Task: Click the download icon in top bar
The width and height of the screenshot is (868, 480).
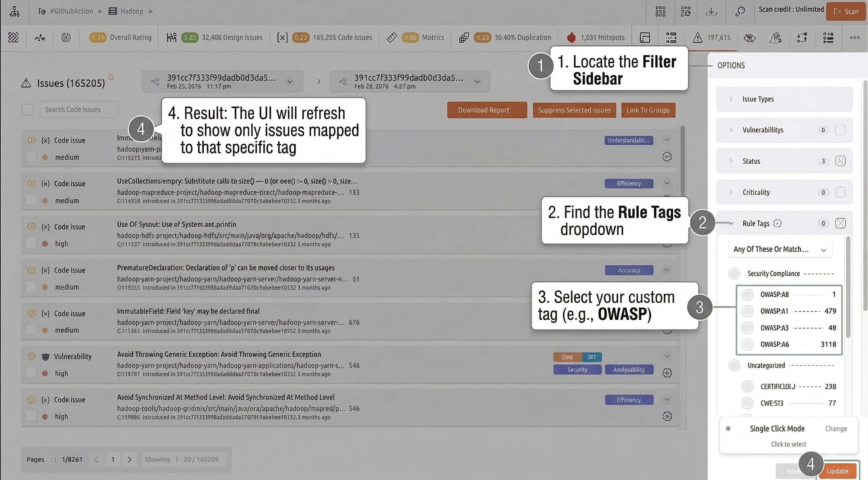Action: [711, 12]
